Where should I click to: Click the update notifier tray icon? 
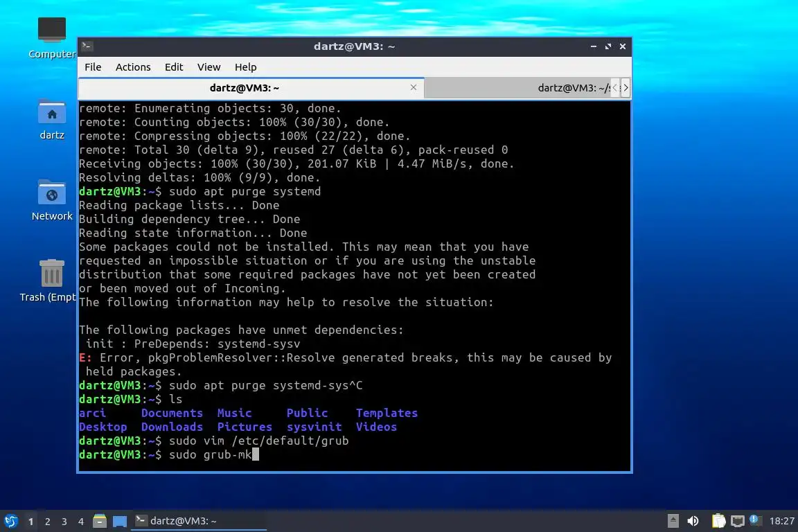click(x=755, y=520)
